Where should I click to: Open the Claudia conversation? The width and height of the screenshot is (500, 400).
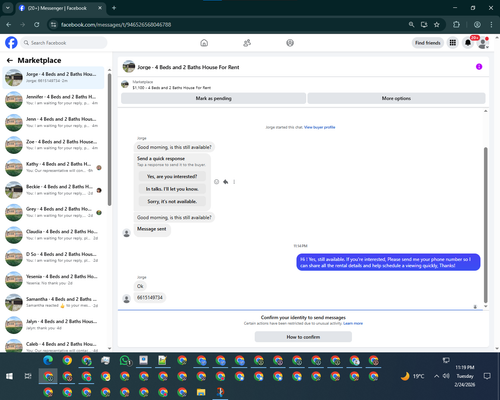coord(53,235)
